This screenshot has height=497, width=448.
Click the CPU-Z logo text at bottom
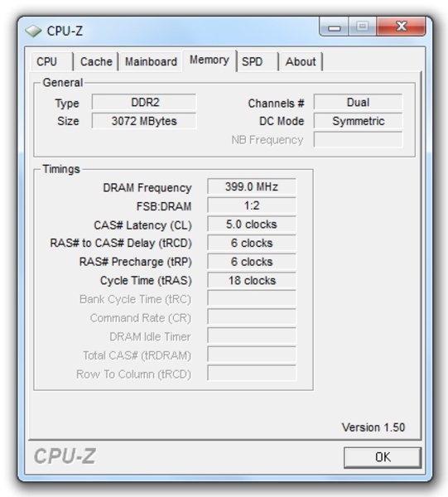[x=65, y=456]
